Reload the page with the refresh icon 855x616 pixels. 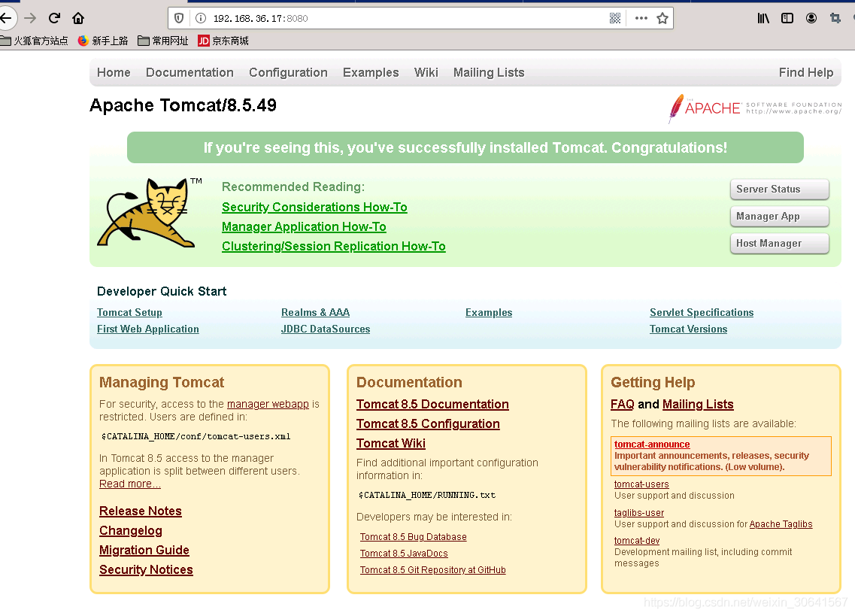click(54, 18)
